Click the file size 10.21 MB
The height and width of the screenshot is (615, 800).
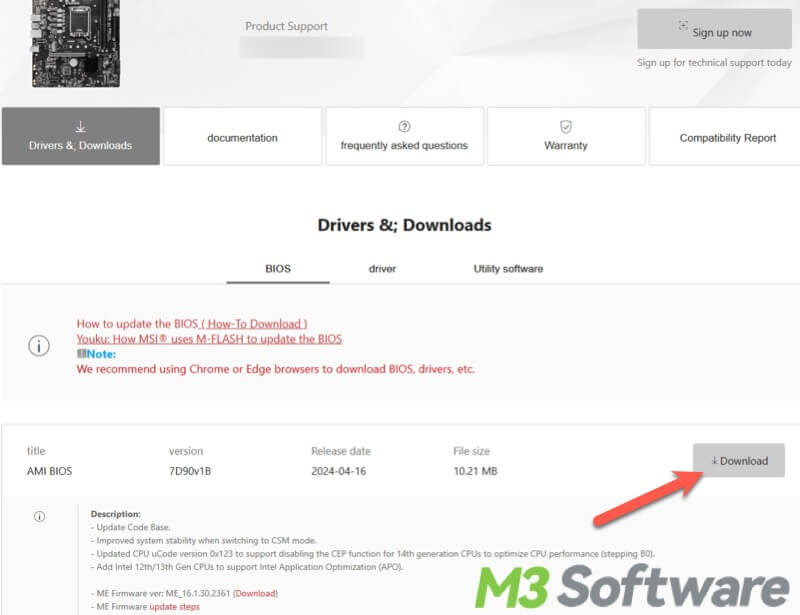point(475,471)
